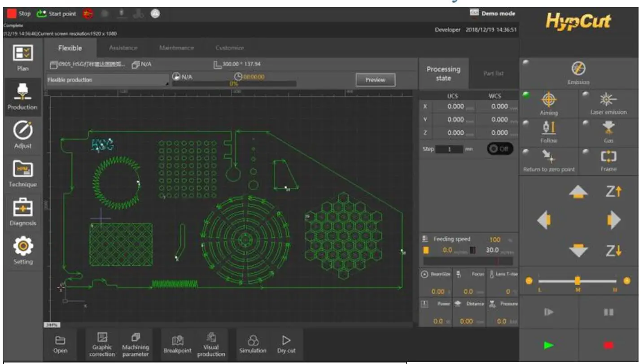Viewport: 643px width, 364px height.
Task: Click the low-speed icon left of jog slider
Action: [529, 281]
